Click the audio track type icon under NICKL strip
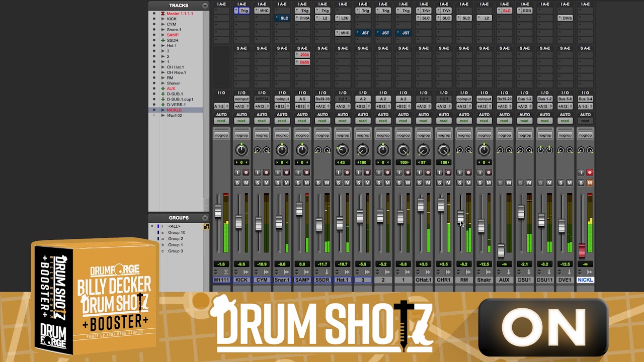 [590, 272]
